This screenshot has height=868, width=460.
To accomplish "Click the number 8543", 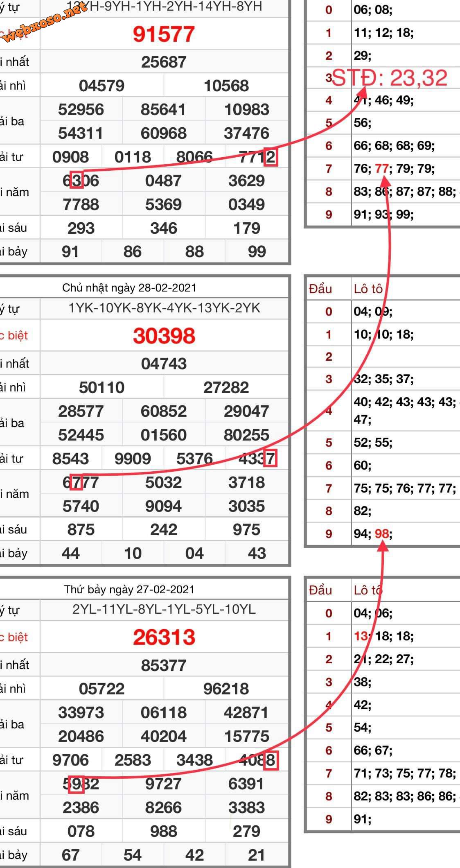I will pyautogui.click(x=71, y=459).
